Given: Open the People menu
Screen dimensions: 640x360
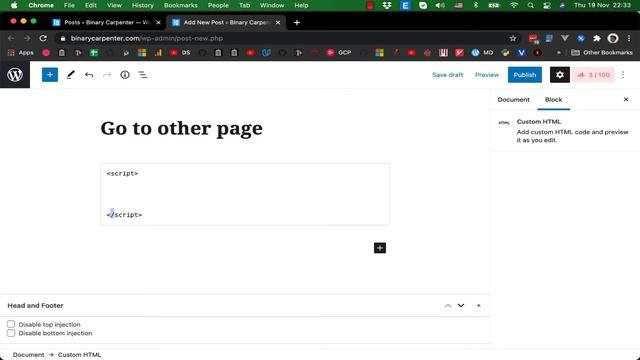Looking at the screenshot, I should (x=218, y=5).
